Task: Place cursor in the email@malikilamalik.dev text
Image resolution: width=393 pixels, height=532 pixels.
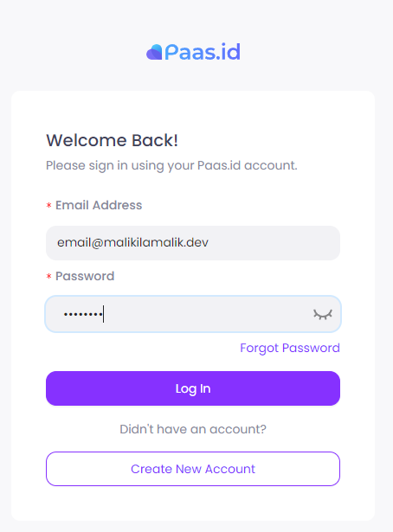Action: click(132, 242)
